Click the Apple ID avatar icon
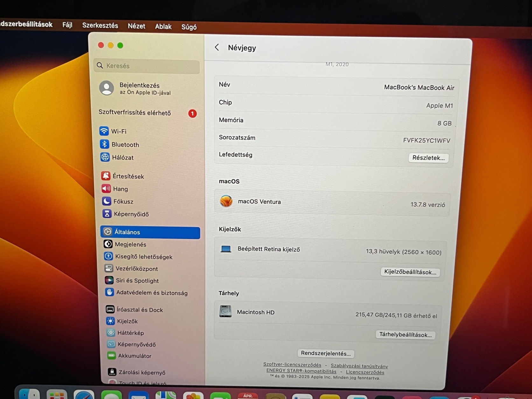 [x=107, y=87]
